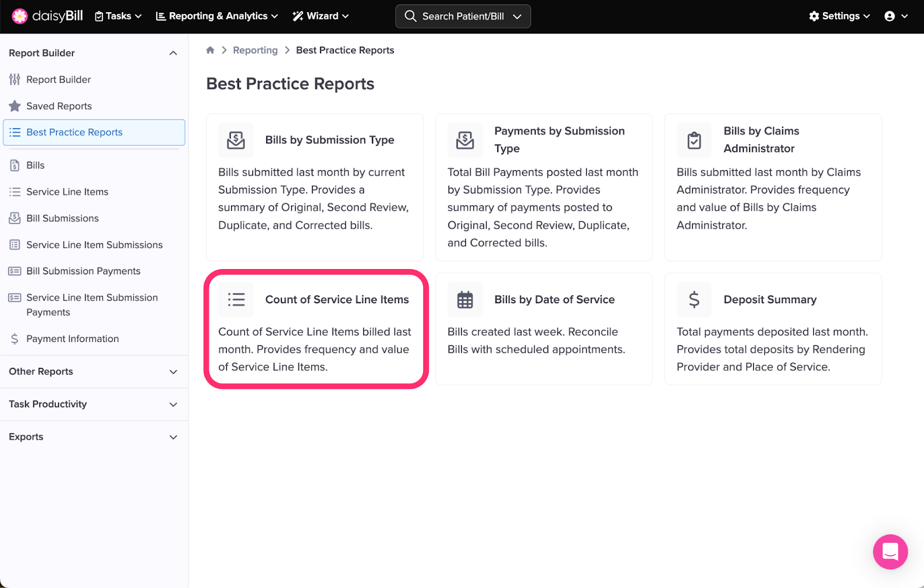This screenshot has width=924, height=588.
Task: Click the Bills by Claims Administrator clipboard icon
Action: pyautogui.click(x=694, y=140)
